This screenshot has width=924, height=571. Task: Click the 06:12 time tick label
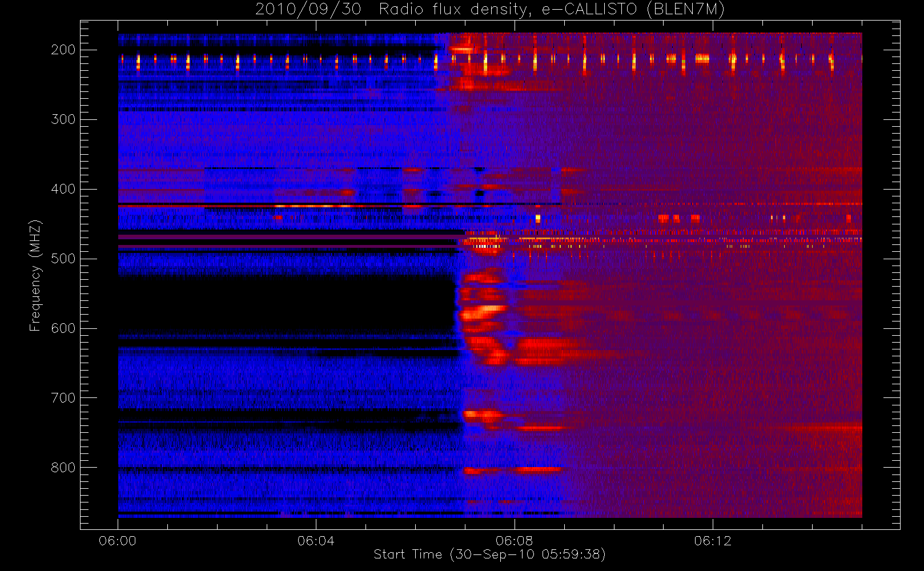coord(713,541)
